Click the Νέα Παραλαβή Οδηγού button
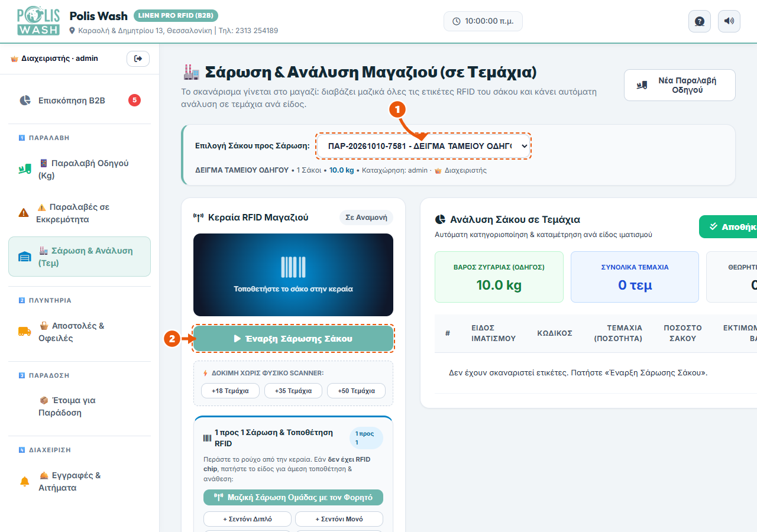This screenshot has height=532, width=757. pos(680,85)
